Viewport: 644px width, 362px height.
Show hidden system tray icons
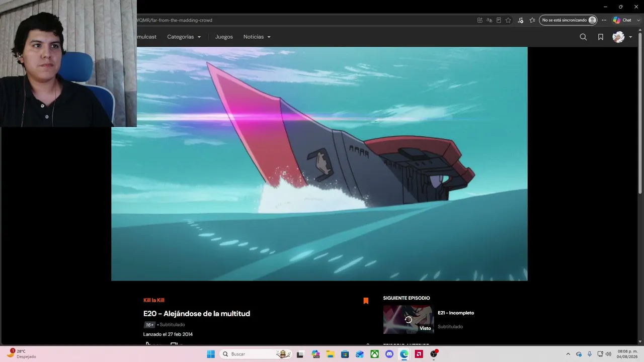[x=568, y=354]
